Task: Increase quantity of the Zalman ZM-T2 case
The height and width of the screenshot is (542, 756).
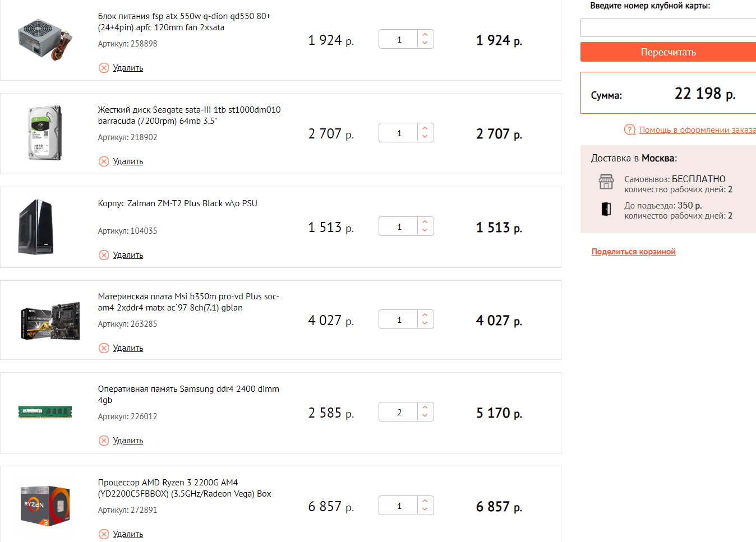Action: click(x=425, y=222)
